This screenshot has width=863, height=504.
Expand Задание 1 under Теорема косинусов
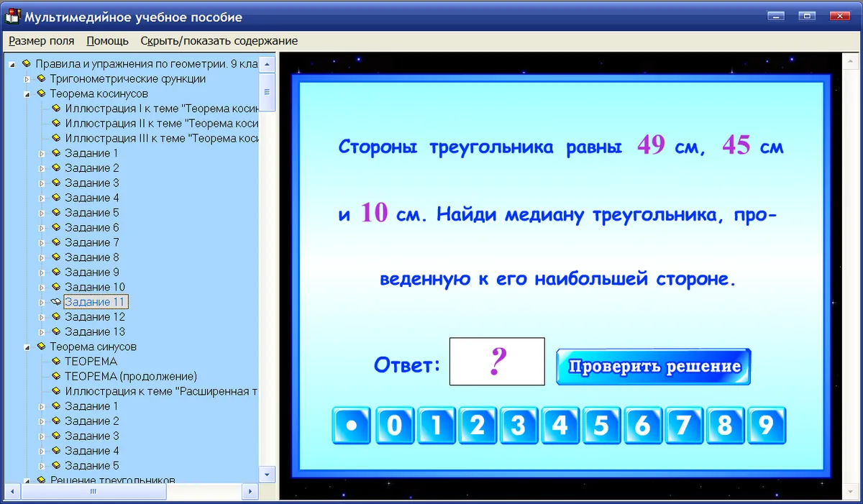tap(42, 153)
